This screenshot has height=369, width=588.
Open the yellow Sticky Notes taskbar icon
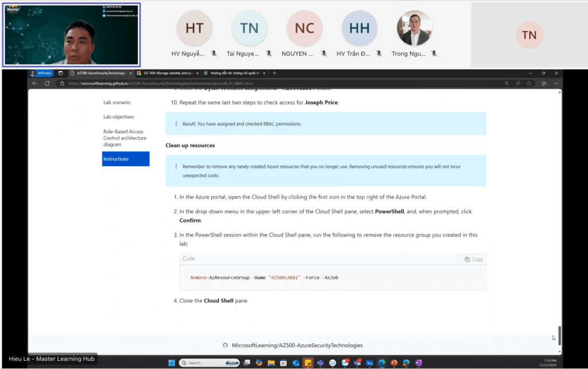(308, 363)
